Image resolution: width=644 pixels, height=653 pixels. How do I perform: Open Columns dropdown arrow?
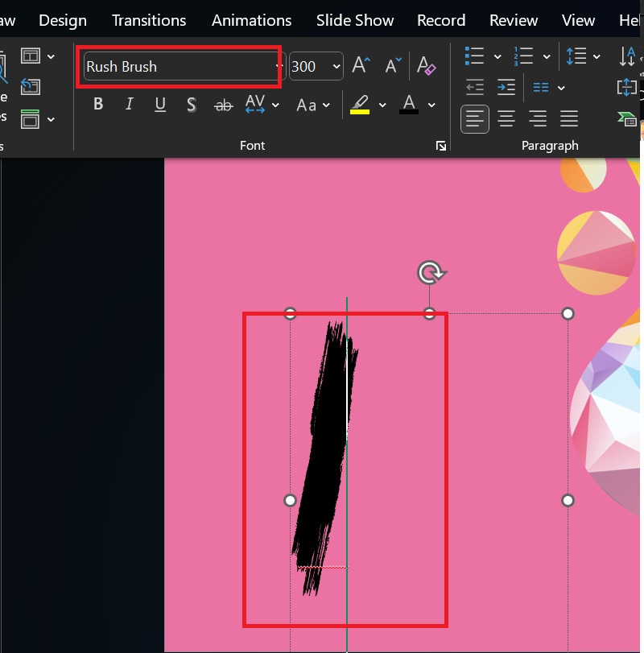(561, 88)
